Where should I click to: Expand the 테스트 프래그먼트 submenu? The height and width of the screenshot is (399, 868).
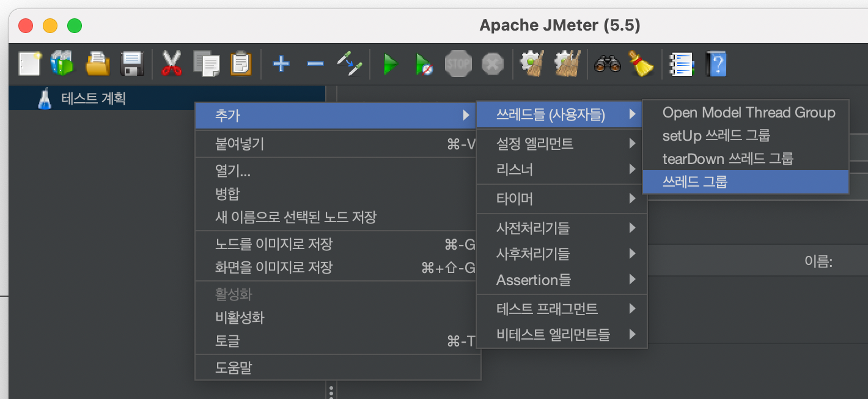[x=561, y=308]
